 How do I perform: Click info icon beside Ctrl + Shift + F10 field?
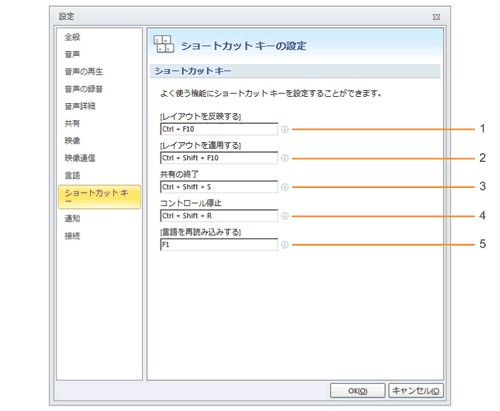point(285,158)
